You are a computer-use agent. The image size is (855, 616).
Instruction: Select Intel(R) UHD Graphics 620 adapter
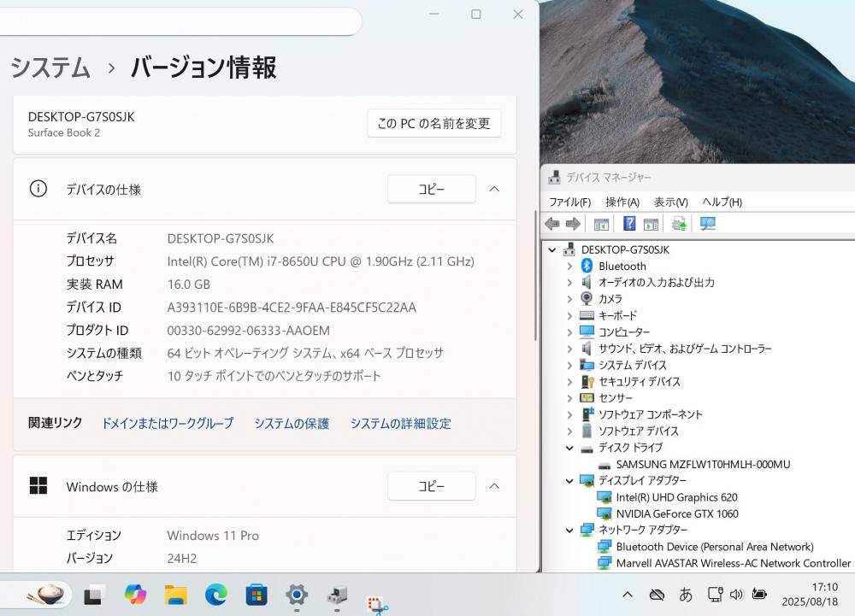click(676, 497)
